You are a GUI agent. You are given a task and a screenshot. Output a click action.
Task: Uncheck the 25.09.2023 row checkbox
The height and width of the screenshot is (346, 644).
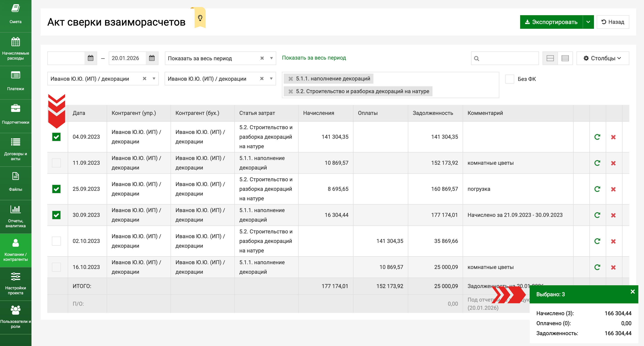click(56, 189)
